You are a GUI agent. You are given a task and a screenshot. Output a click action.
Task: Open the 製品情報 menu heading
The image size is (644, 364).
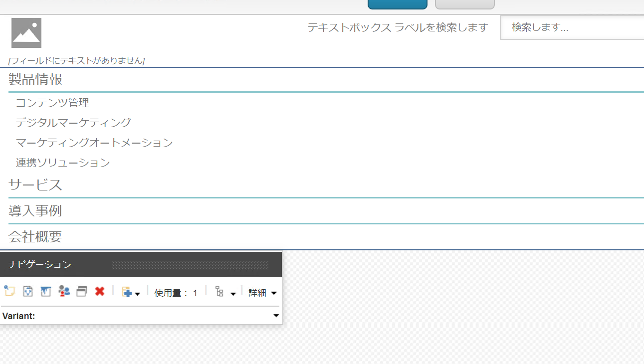(x=35, y=79)
